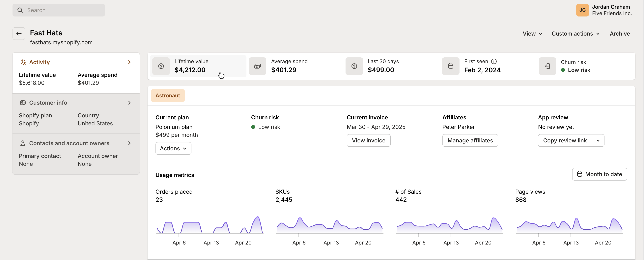Open the plan Actions dropdown
This screenshot has height=260, width=644.
pos(173,148)
